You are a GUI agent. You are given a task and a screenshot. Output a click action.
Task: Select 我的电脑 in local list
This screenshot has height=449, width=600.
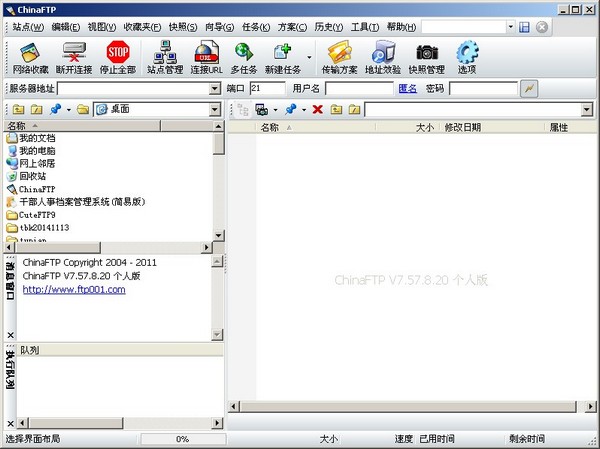[x=31, y=150]
